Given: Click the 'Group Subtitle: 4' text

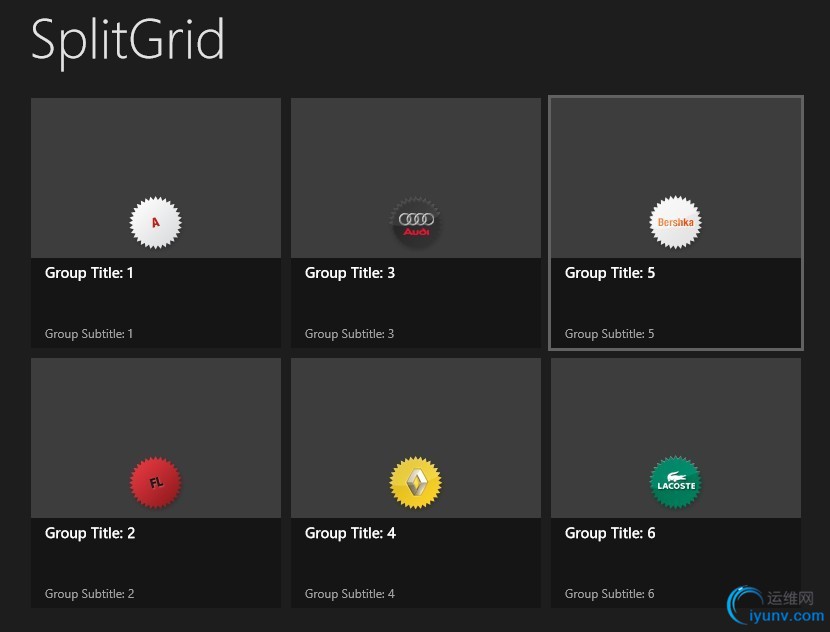Looking at the screenshot, I should coord(350,594).
